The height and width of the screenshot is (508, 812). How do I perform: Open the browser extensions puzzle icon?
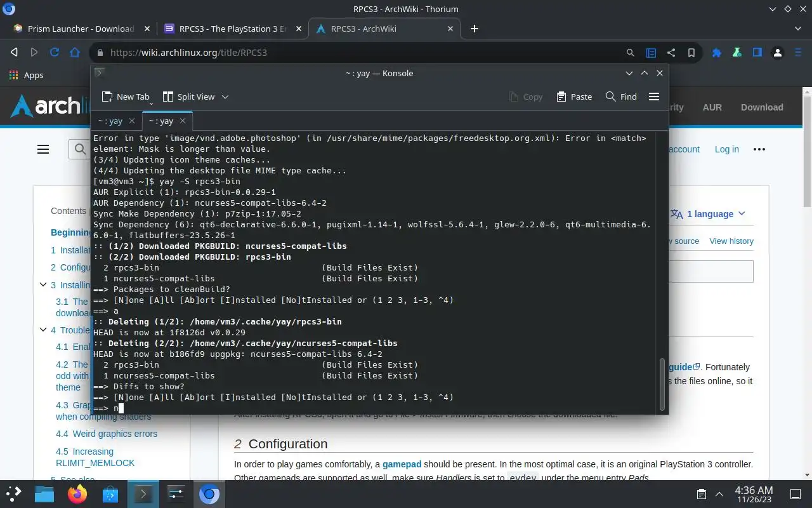pyautogui.click(x=717, y=53)
